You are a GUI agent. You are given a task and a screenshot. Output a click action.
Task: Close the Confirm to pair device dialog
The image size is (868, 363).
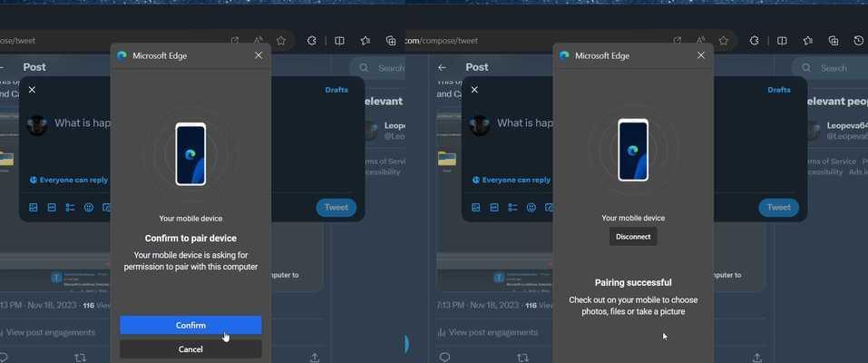point(258,55)
